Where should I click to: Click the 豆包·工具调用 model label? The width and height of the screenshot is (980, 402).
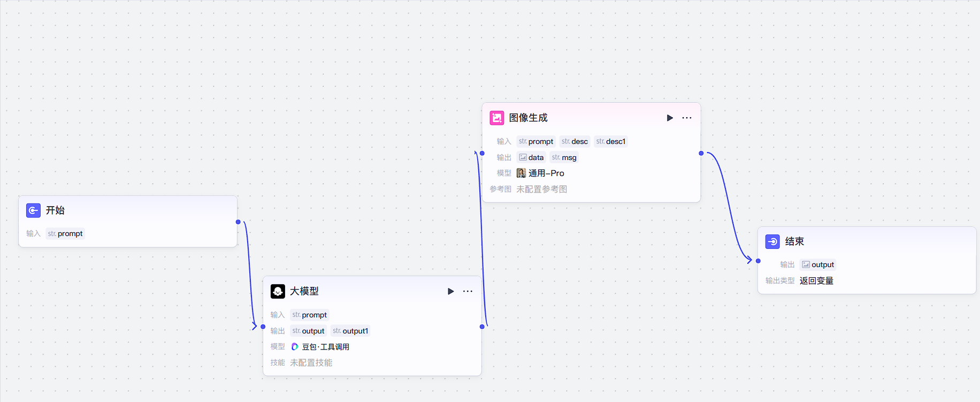click(x=326, y=347)
